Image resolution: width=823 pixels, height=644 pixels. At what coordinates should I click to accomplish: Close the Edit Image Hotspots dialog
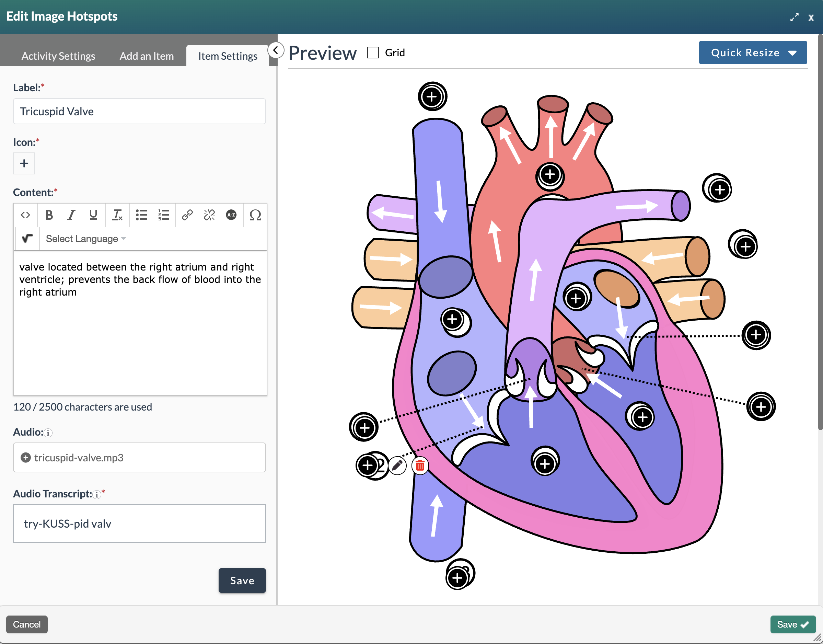(811, 18)
